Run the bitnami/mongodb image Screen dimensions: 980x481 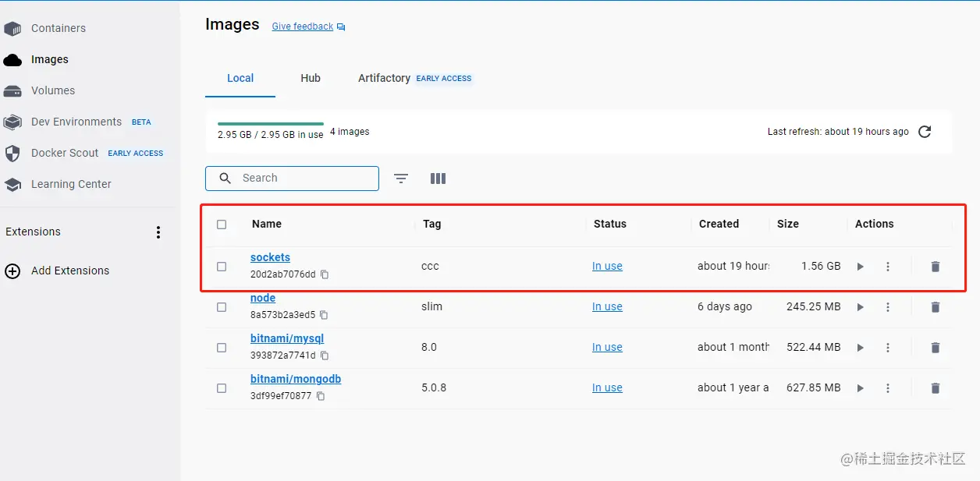click(860, 388)
